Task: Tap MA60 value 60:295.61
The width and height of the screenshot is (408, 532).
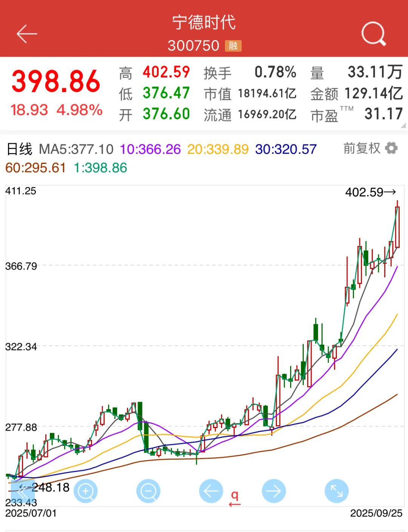Action: [x=36, y=168]
